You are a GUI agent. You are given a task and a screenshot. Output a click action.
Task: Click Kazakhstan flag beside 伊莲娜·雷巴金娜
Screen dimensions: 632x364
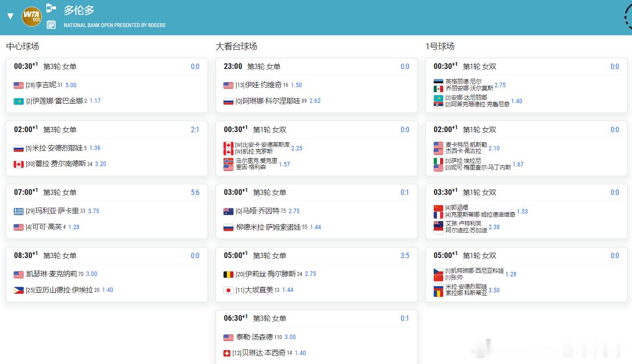tap(19, 101)
